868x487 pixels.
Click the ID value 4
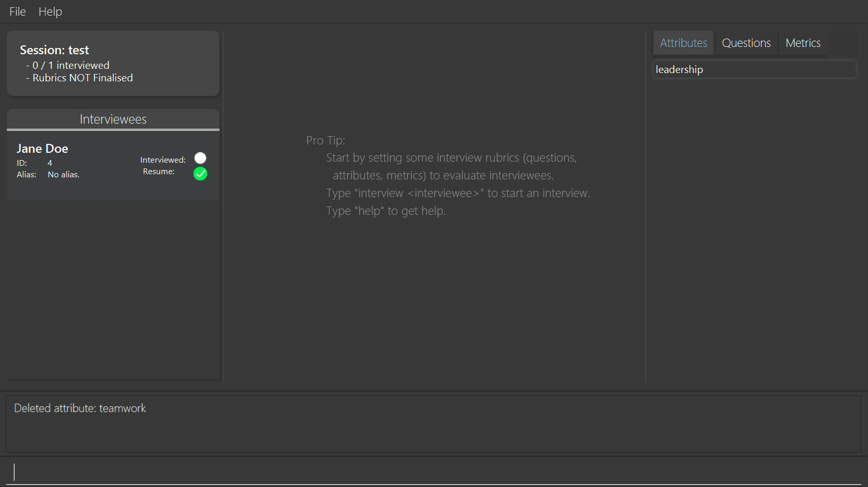click(50, 163)
